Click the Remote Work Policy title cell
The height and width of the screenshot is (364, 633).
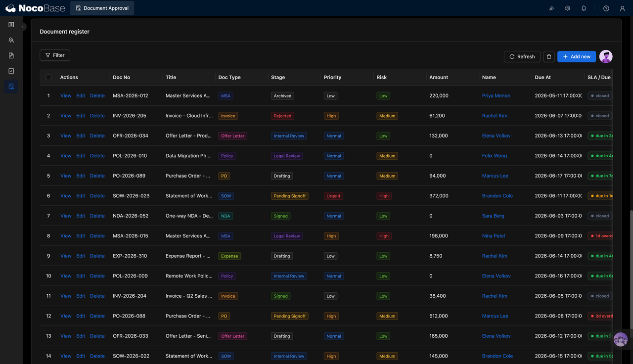189,276
